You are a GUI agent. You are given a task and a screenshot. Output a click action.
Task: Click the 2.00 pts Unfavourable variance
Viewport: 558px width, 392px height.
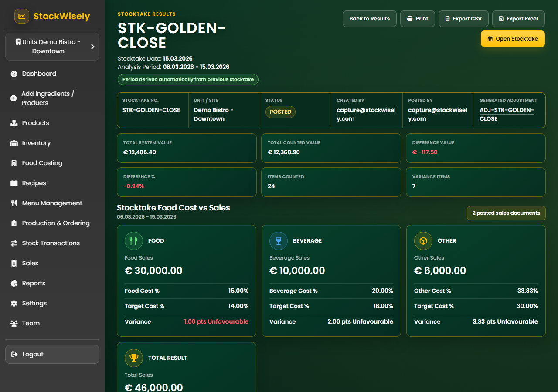(361, 322)
